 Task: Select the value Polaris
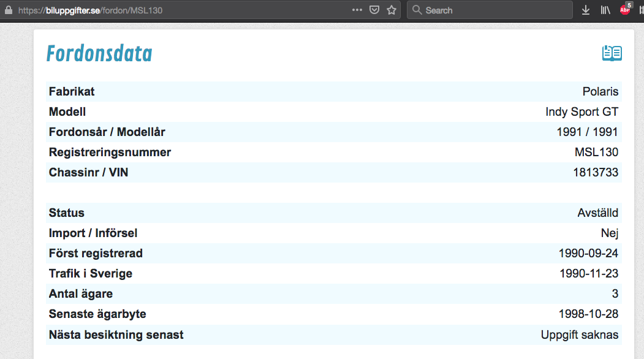(600, 92)
